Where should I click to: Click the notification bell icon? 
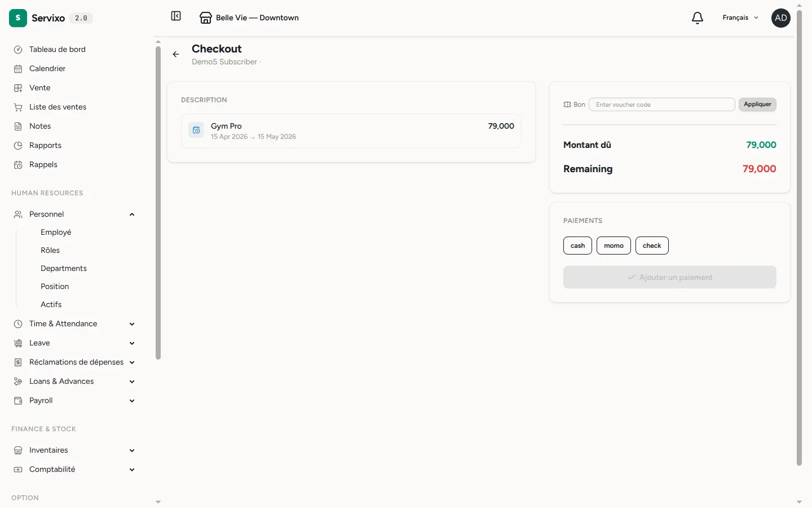pyautogui.click(x=698, y=18)
